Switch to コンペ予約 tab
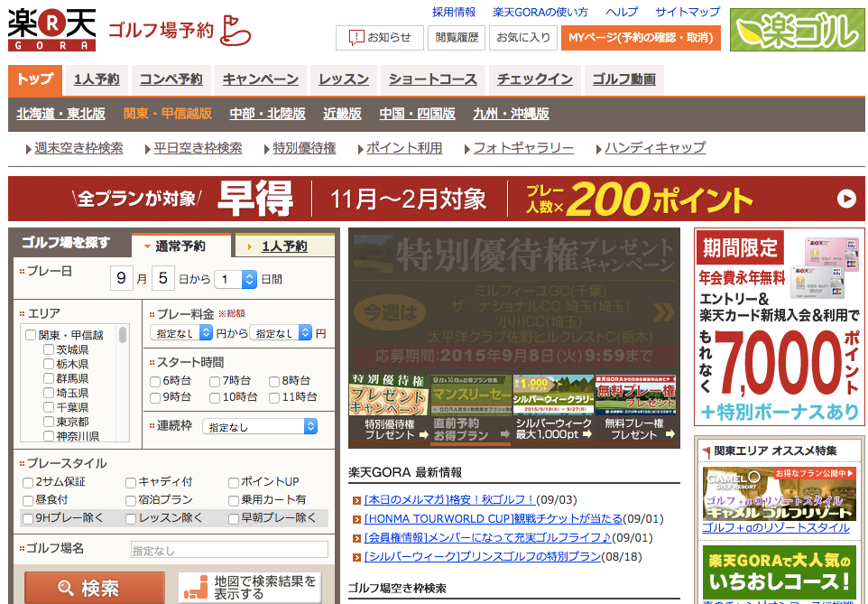The height and width of the screenshot is (604, 868). coord(171,79)
